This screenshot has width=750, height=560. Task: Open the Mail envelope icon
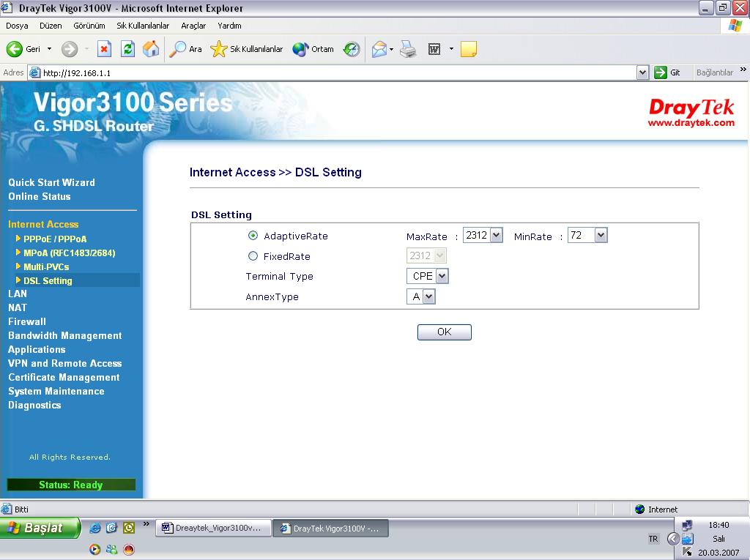[379, 49]
